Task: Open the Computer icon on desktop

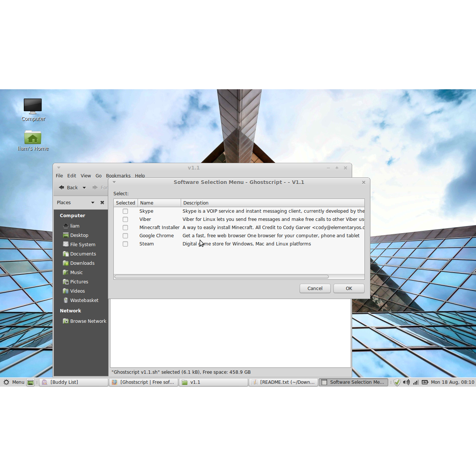Action: point(33,106)
